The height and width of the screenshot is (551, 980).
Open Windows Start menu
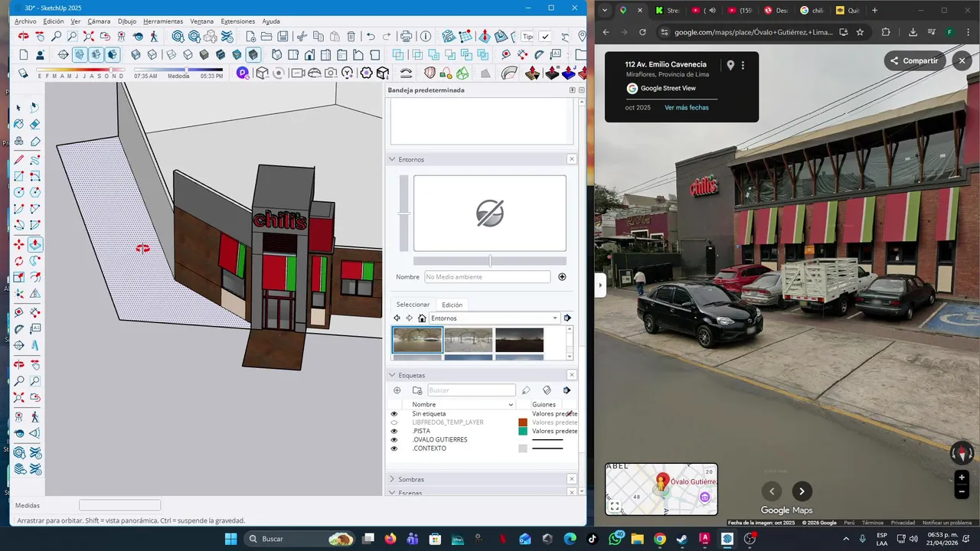(230, 539)
